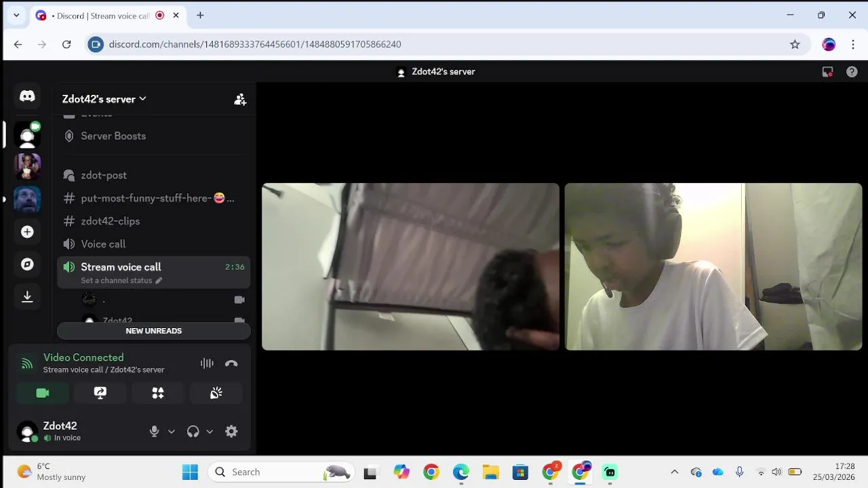Focus left participant video tile
Viewport: 868px width, 488px height.
(410, 266)
